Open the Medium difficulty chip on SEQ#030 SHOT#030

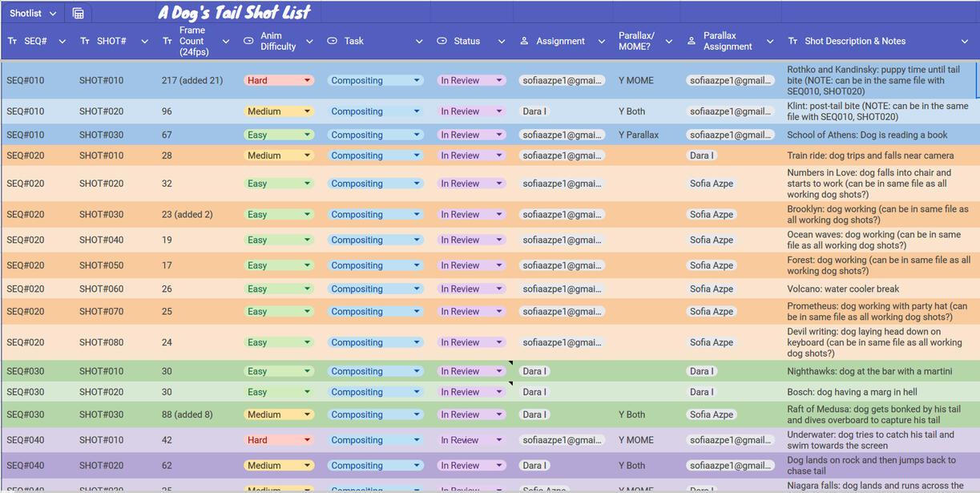(x=278, y=414)
